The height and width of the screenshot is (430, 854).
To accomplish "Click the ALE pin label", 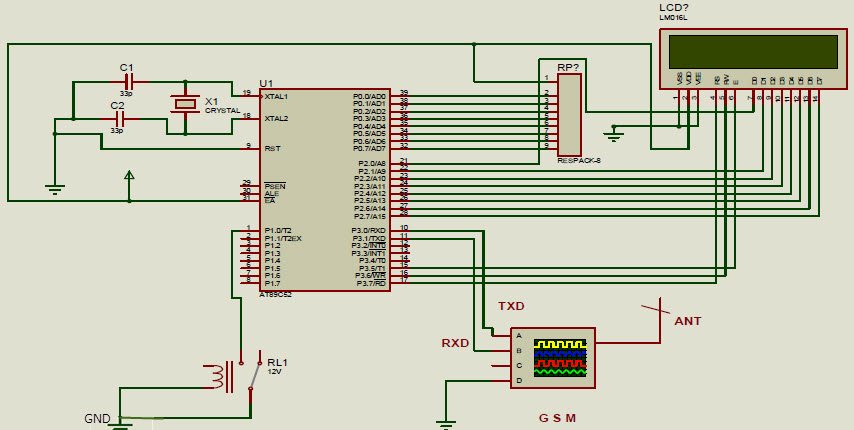I will (271, 194).
